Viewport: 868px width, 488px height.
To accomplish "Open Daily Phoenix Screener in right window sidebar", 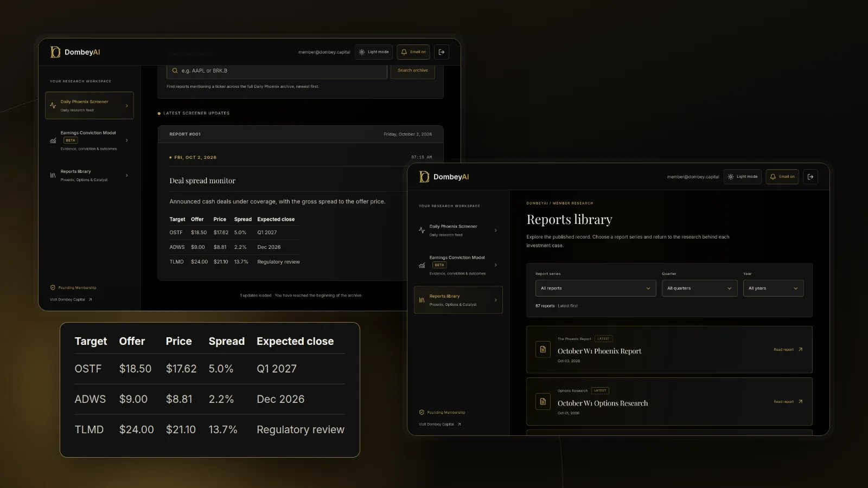I will pos(458,230).
